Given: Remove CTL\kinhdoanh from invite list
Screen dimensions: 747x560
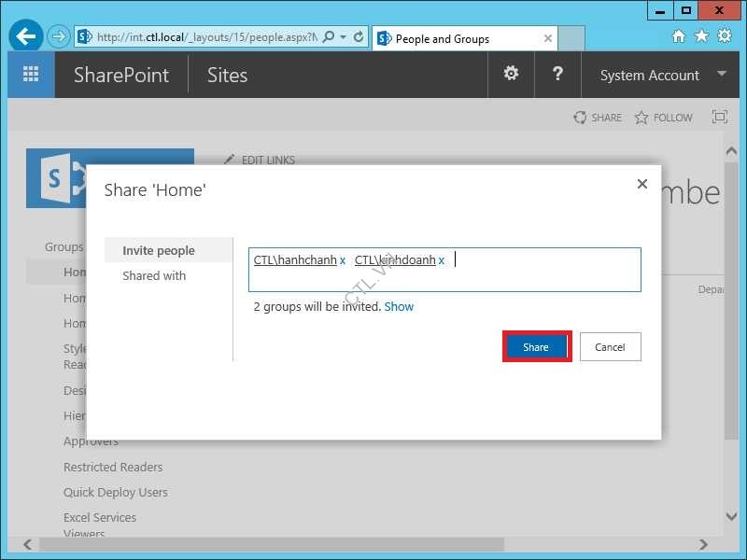Looking at the screenshot, I should pos(442,261).
